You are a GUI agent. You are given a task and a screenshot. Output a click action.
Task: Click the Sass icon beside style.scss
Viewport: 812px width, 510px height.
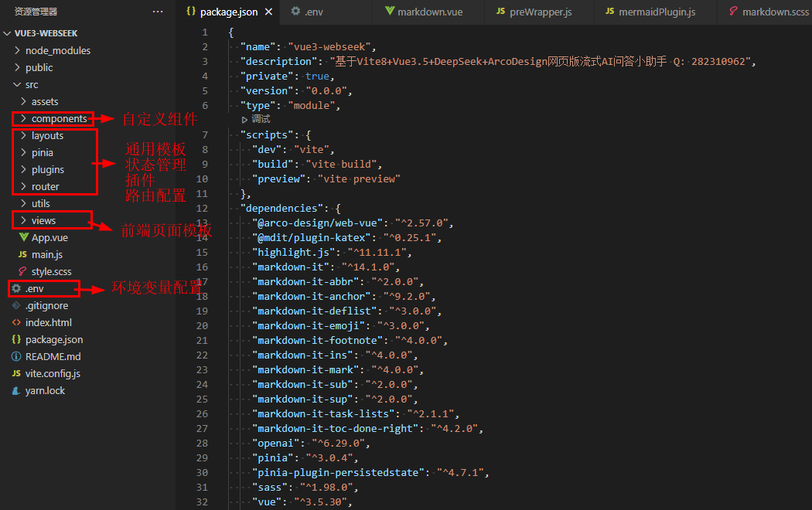coord(23,271)
